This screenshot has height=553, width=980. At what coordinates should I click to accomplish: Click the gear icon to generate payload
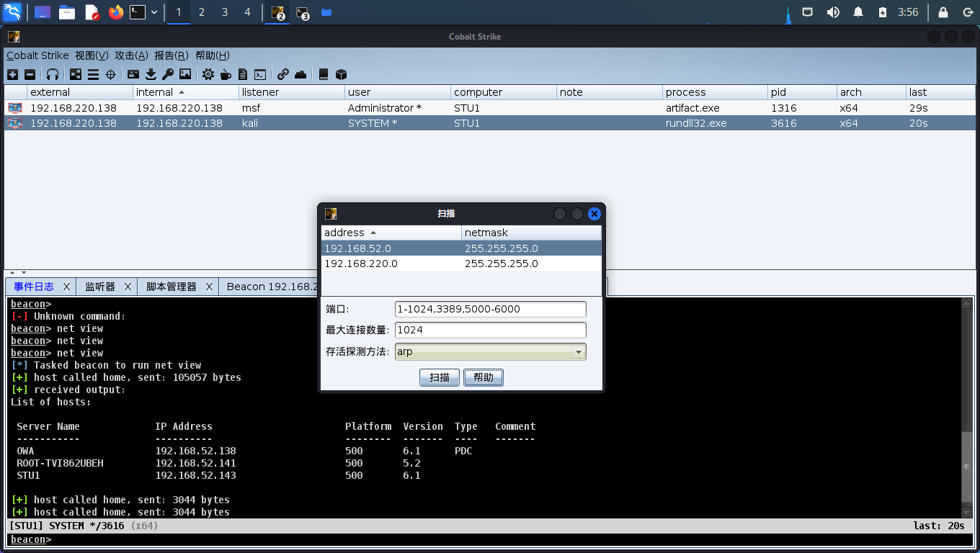tap(208, 74)
